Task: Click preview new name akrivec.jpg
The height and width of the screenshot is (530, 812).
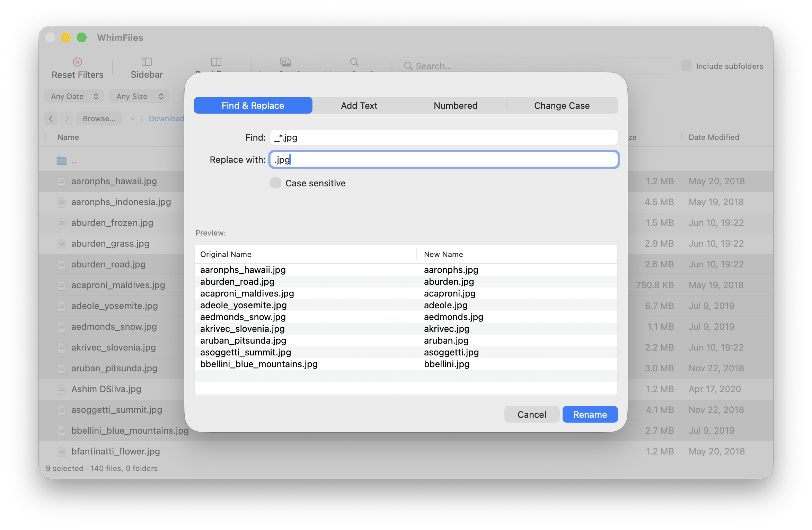Action: (x=447, y=329)
